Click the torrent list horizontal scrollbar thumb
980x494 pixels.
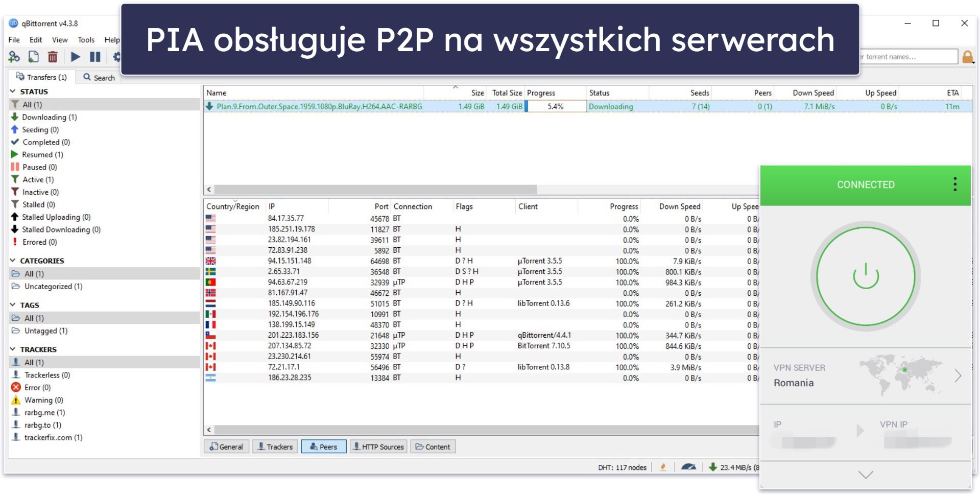[375, 189]
